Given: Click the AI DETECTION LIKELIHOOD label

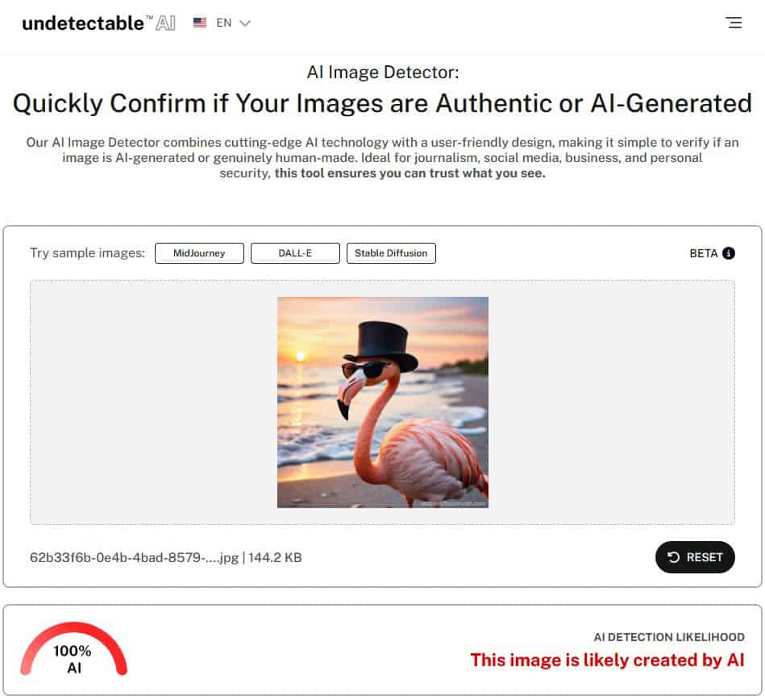Looking at the screenshot, I should coord(669,637).
